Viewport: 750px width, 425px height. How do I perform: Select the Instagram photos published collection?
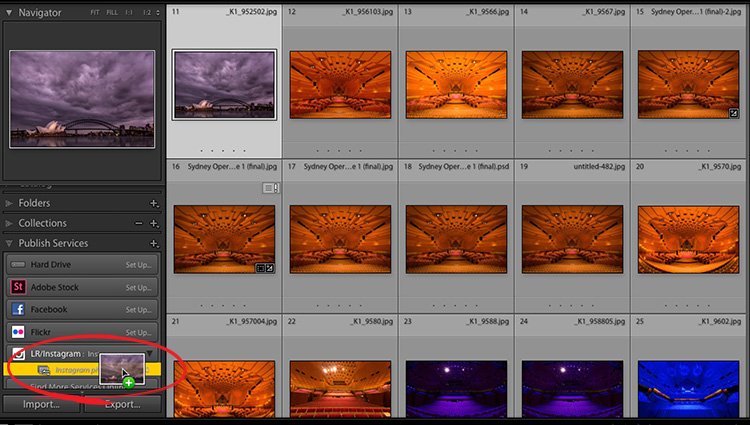pyautogui.click(x=82, y=370)
